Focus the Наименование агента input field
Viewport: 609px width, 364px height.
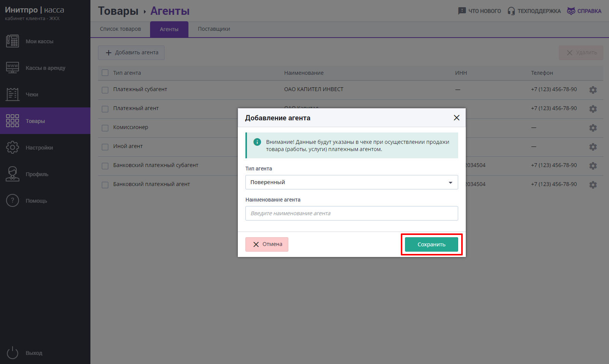352,213
